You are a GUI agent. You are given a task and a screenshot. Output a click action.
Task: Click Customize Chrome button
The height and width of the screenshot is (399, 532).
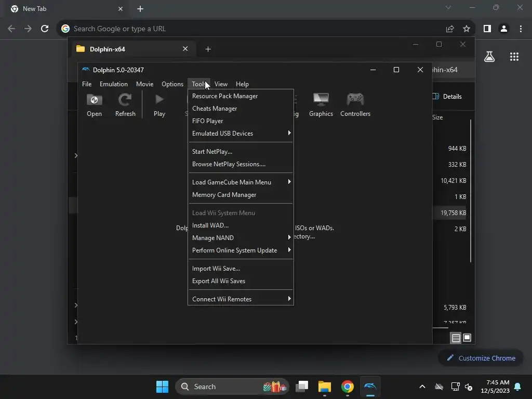(x=481, y=358)
